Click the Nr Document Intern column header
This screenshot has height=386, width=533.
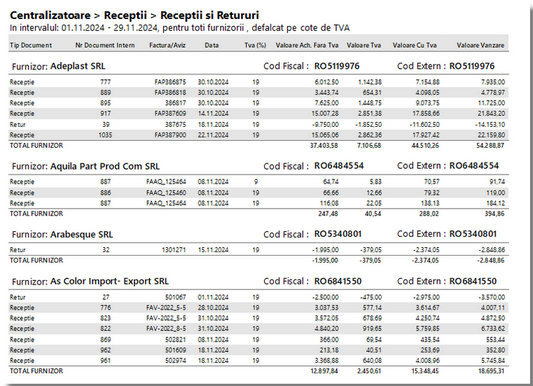coord(105,45)
